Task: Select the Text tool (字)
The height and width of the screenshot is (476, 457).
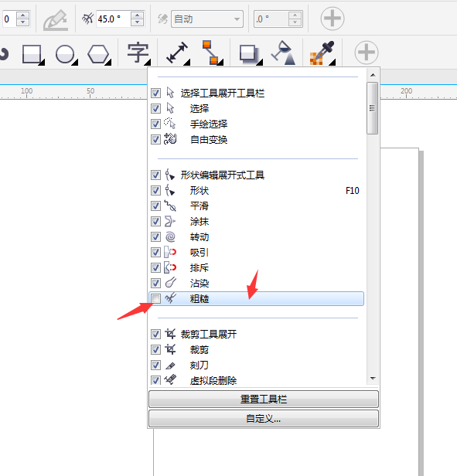Action: coord(138,53)
